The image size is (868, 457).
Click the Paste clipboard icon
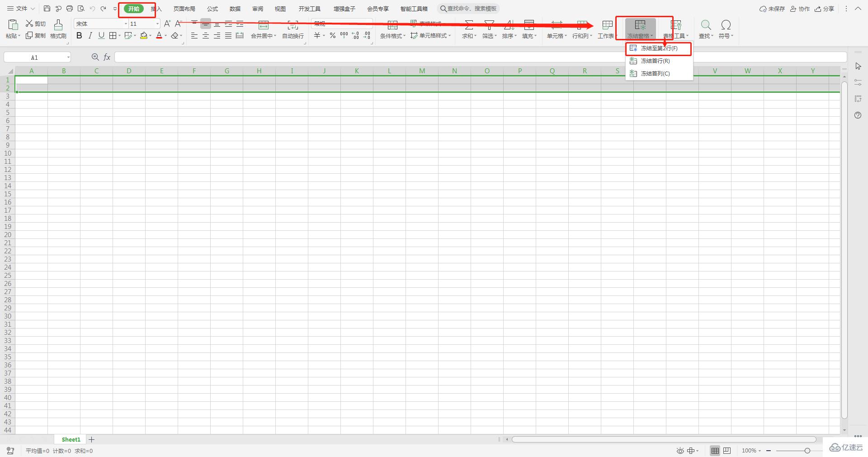13,24
